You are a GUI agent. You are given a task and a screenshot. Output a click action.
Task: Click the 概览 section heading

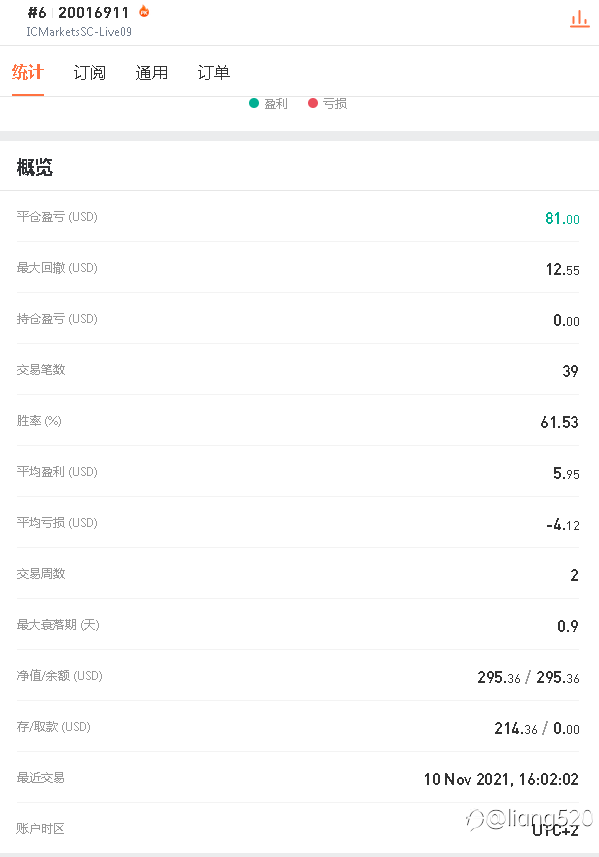pyautogui.click(x=34, y=167)
